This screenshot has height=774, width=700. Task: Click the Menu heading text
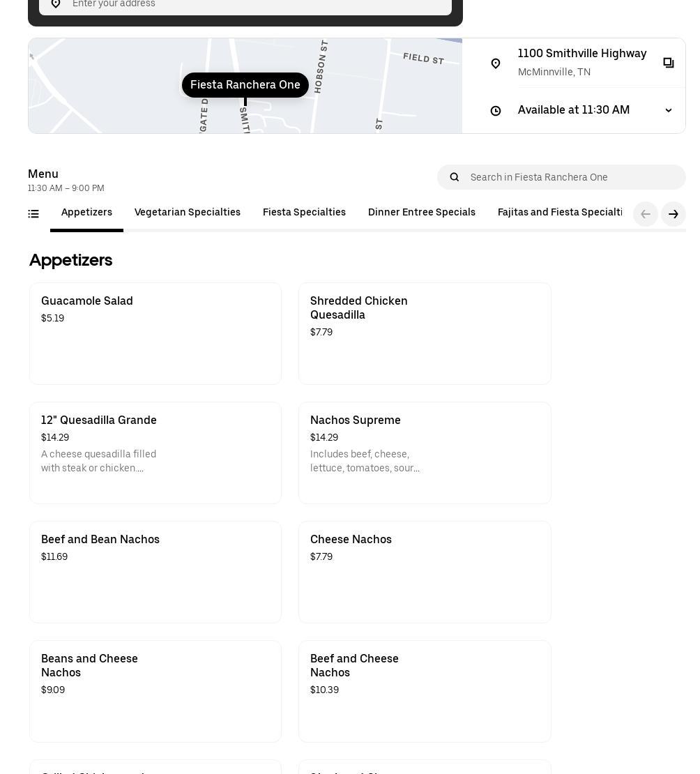[43, 174]
